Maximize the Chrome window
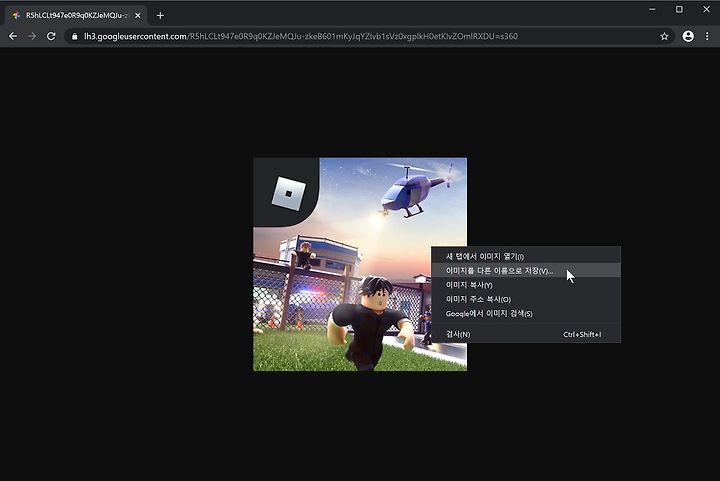Viewport: 720px width, 481px height. pos(679,9)
